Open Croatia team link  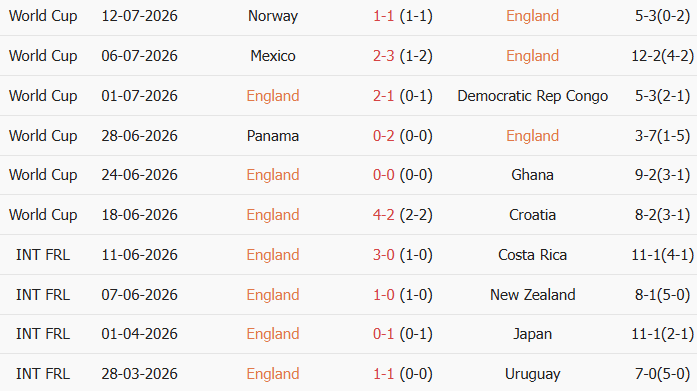click(533, 215)
